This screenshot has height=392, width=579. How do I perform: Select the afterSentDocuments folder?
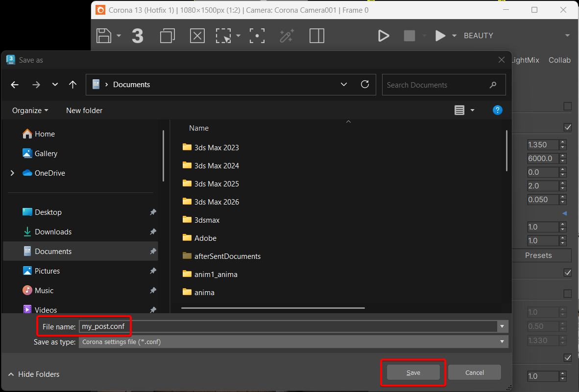click(x=221, y=256)
